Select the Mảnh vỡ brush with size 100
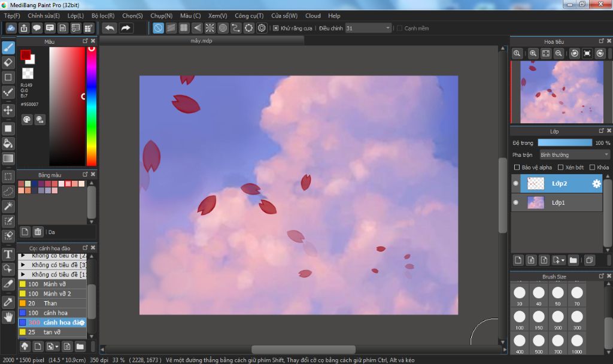The height and width of the screenshot is (364, 613). [x=53, y=284]
